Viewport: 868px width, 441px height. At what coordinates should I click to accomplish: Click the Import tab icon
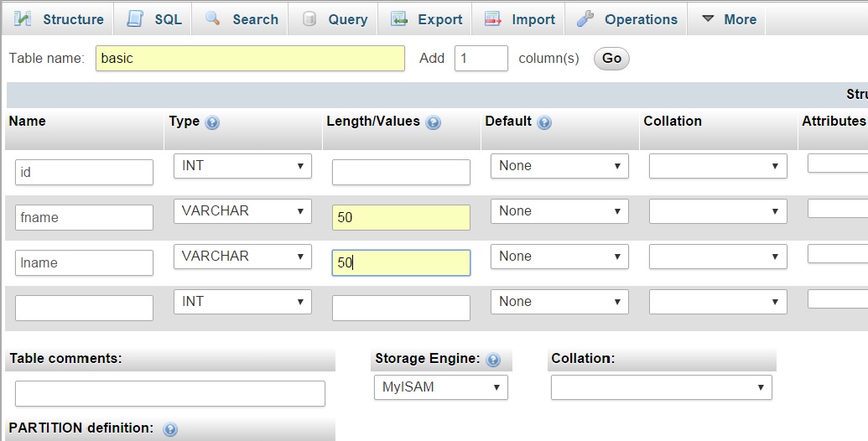pyautogui.click(x=492, y=18)
